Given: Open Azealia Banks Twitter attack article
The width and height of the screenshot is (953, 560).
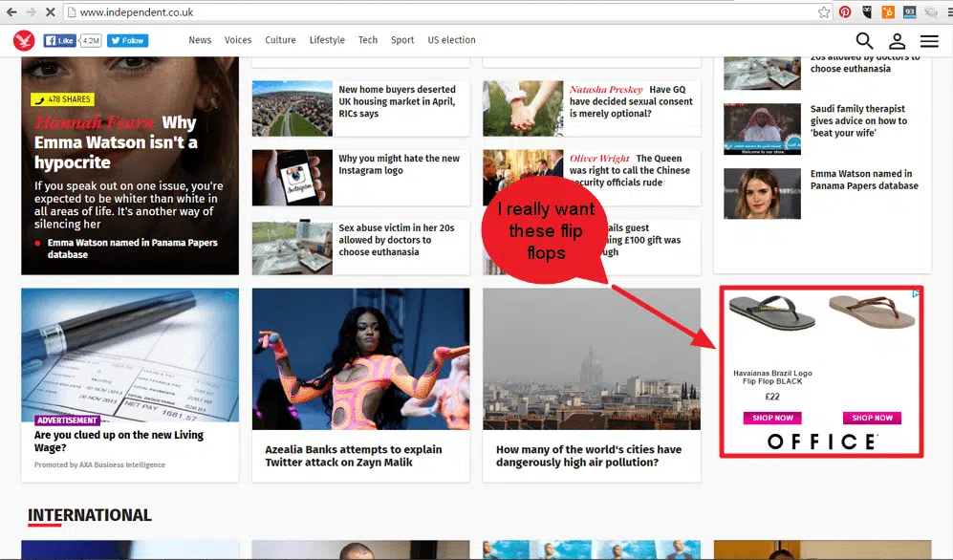Looking at the screenshot, I should (x=353, y=456).
